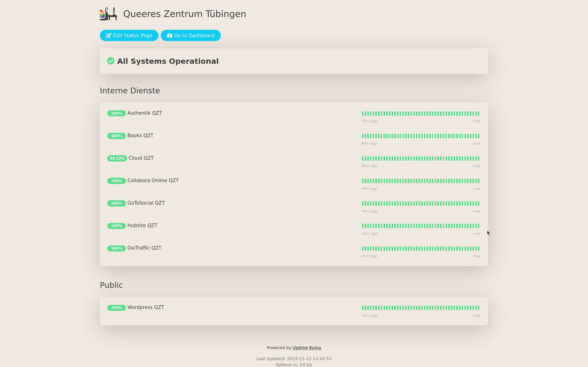Select the Authentik QZT monitor name

tap(144, 113)
